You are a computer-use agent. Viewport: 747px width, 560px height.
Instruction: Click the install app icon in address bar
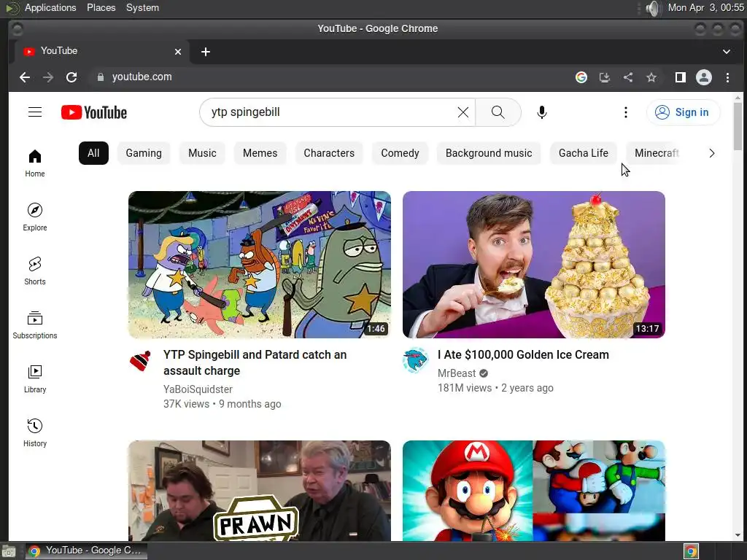coord(605,77)
